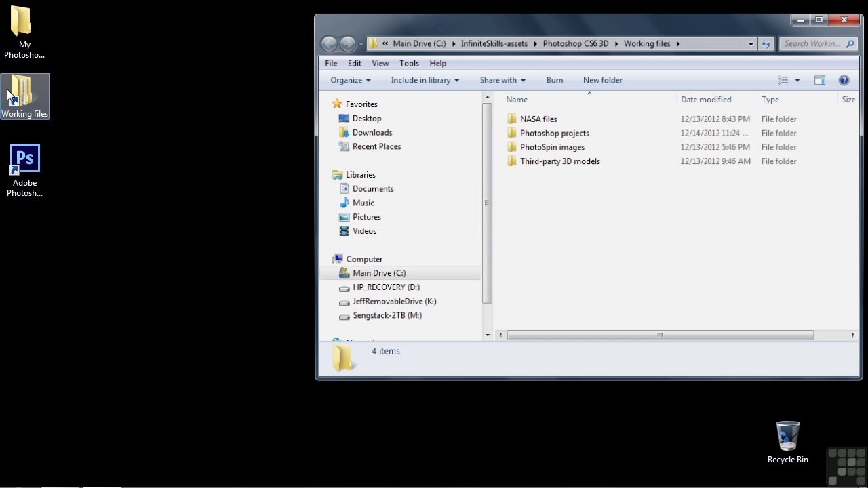The height and width of the screenshot is (488, 868).
Task: Open the Share with dropdown
Action: tap(502, 80)
